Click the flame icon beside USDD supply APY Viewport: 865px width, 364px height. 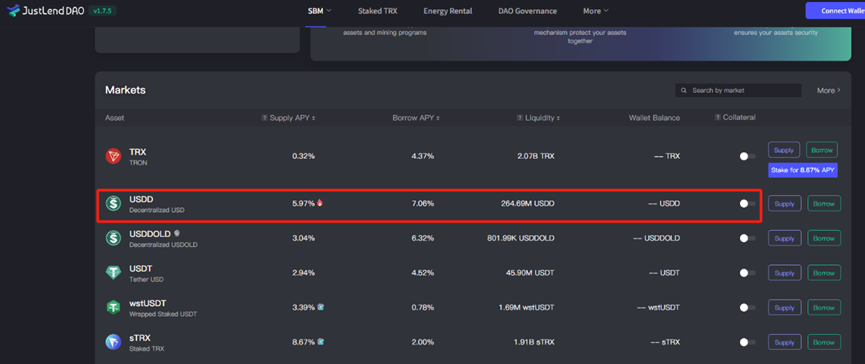point(320,203)
